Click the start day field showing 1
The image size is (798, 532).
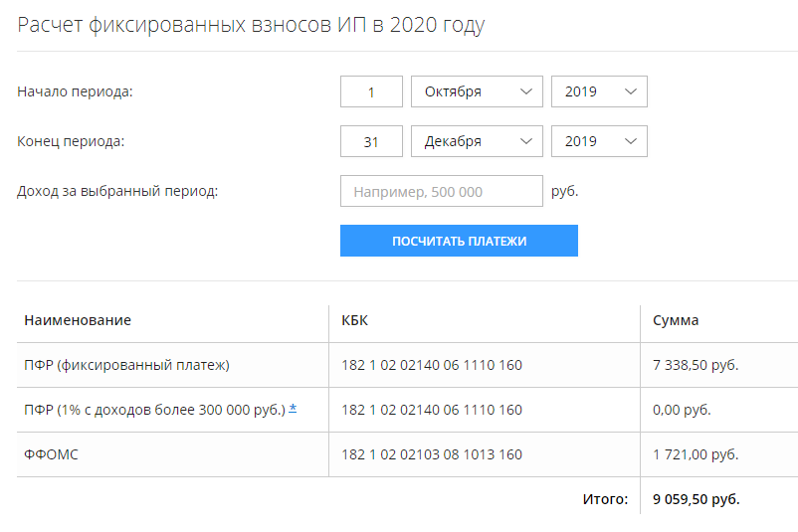(371, 91)
